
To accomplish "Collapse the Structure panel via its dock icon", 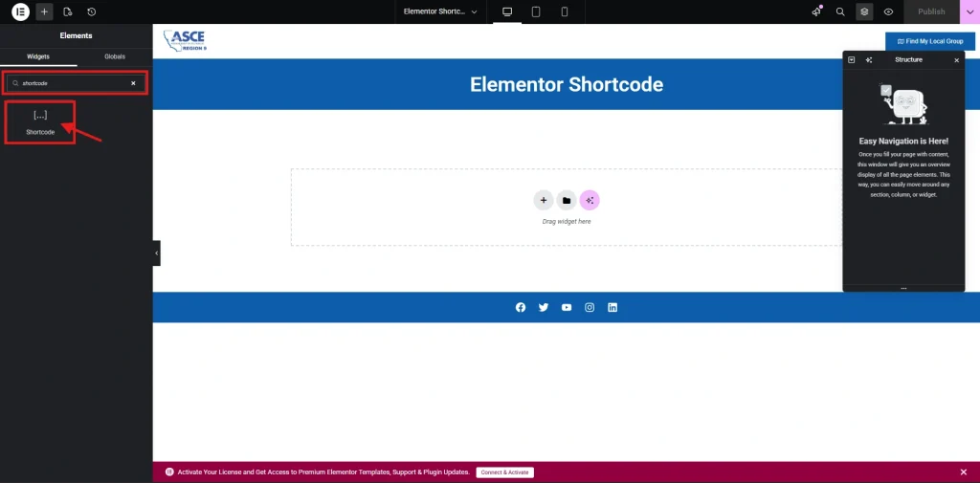I will click(851, 60).
